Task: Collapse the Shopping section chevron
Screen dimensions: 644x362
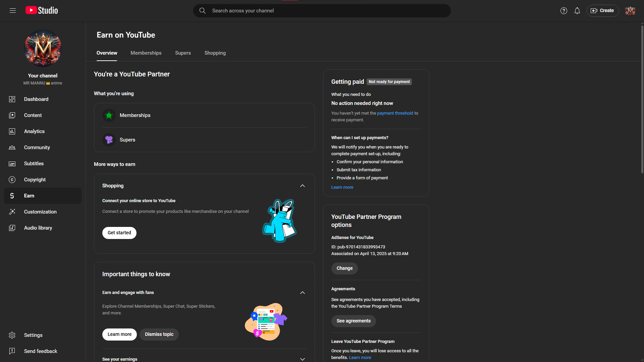Action: (303, 186)
